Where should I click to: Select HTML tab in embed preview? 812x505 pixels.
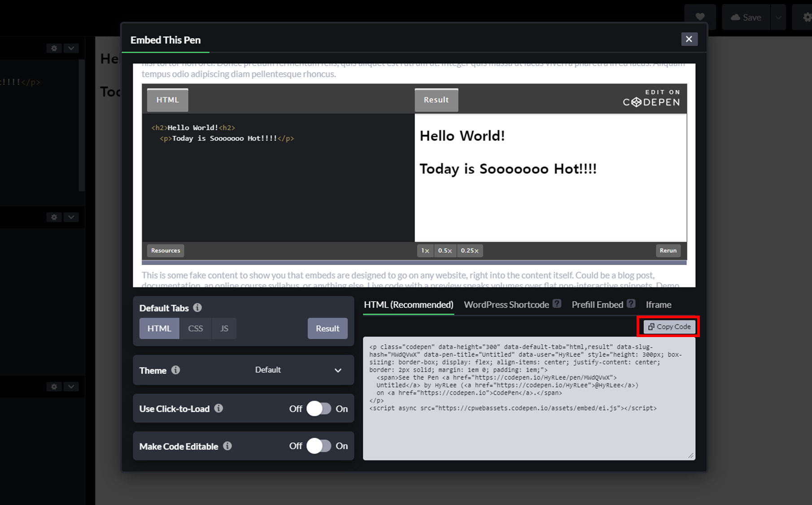pos(168,100)
